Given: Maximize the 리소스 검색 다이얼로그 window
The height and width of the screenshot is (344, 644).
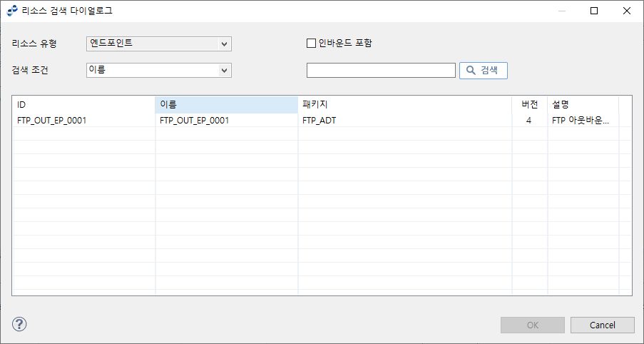Looking at the screenshot, I should (594, 11).
